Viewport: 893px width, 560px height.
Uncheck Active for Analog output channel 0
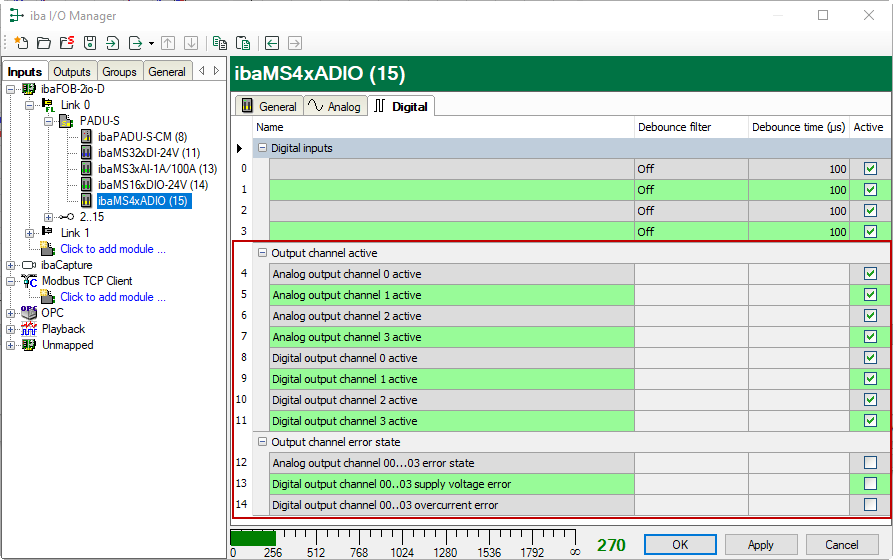click(x=870, y=274)
